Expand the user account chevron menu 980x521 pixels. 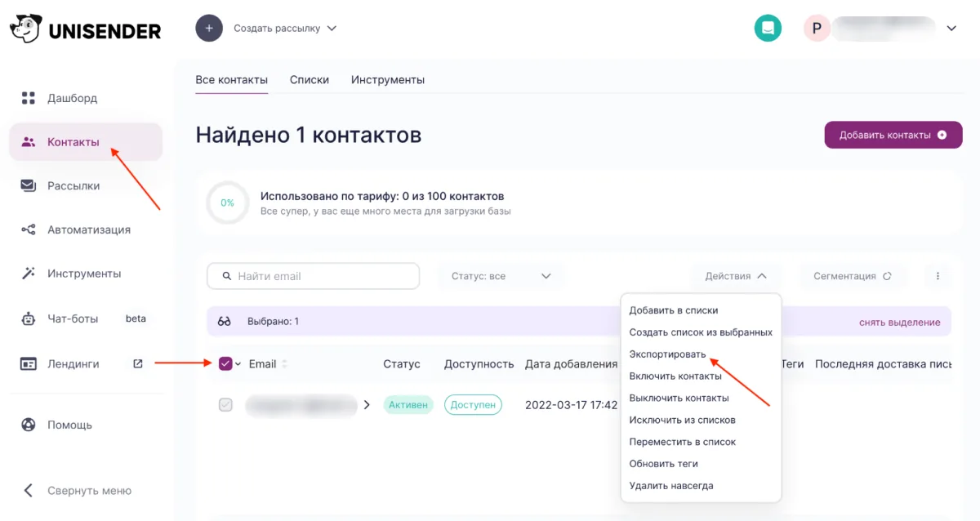tap(951, 28)
